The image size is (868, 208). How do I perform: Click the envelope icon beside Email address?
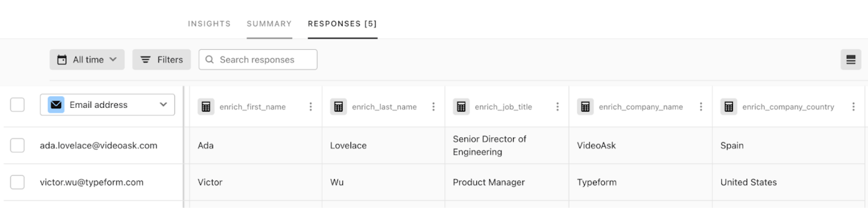pos(56,105)
